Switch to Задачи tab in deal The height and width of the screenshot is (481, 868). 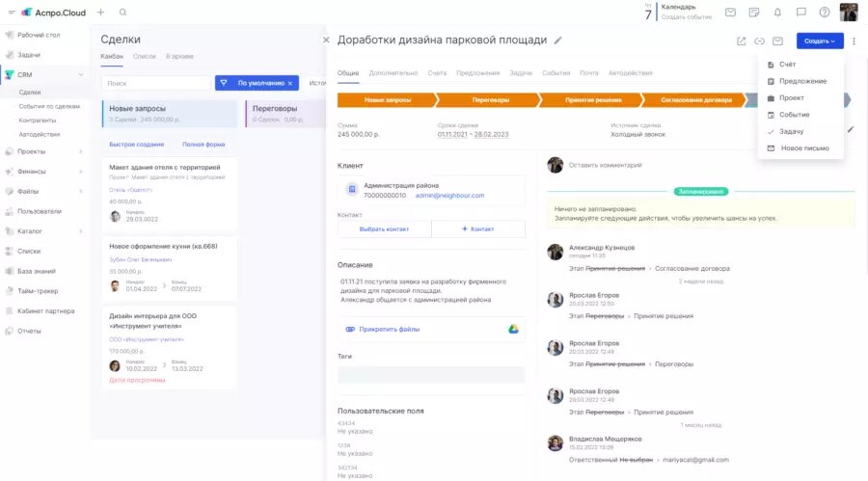coord(521,73)
